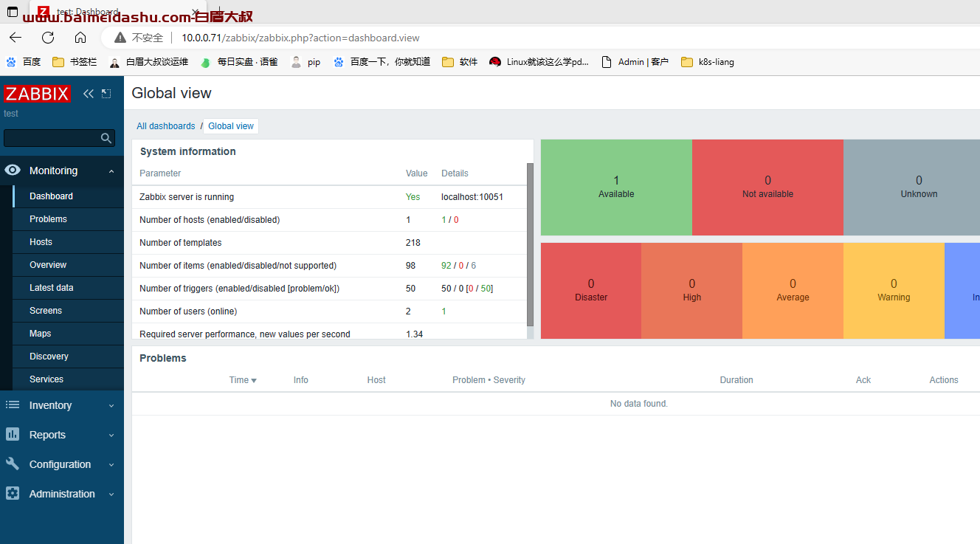Click the Not available hosts red tile
The width and height of the screenshot is (980, 544).
point(767,187)
